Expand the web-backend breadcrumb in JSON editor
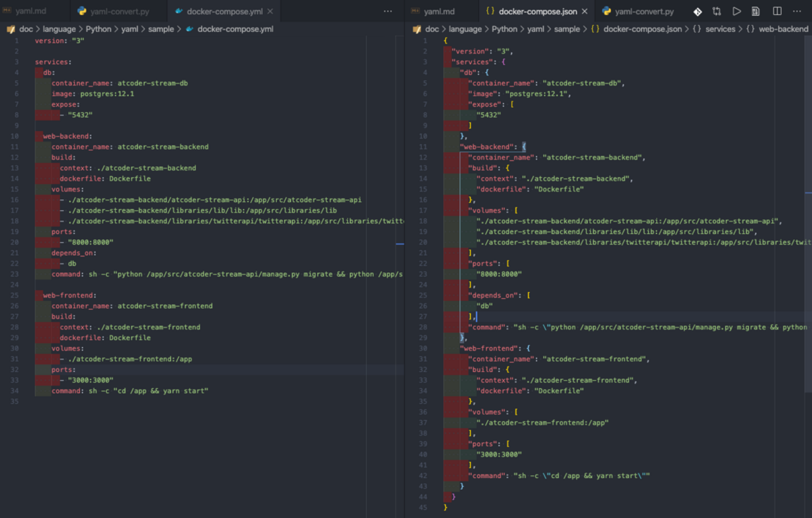The height and width of the screenshot is (518, 812). [x=783, y=29]
